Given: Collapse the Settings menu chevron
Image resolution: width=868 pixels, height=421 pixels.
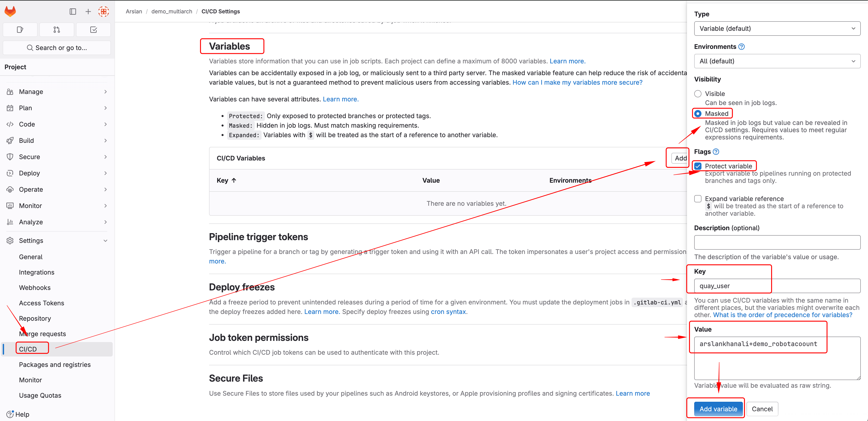Looking at the screenshot, I should point(105,240).
